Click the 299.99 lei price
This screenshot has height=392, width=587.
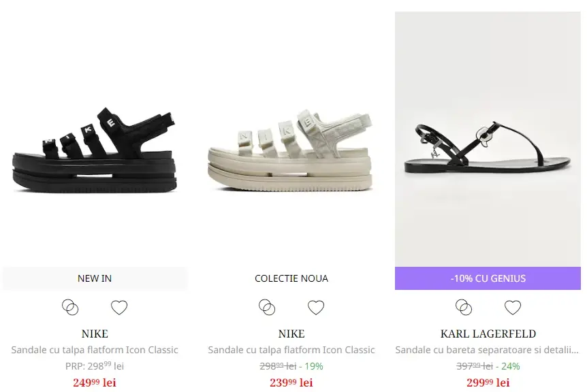(x=488, y=382)
